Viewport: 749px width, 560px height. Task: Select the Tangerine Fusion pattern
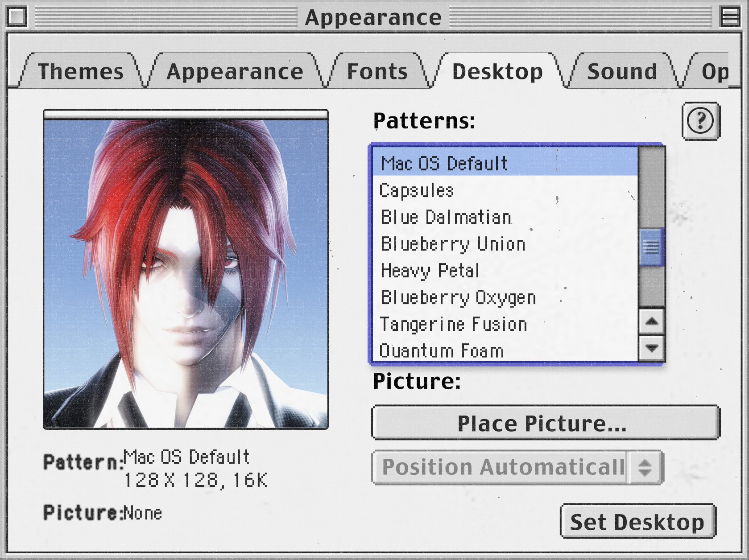(505, 324)
